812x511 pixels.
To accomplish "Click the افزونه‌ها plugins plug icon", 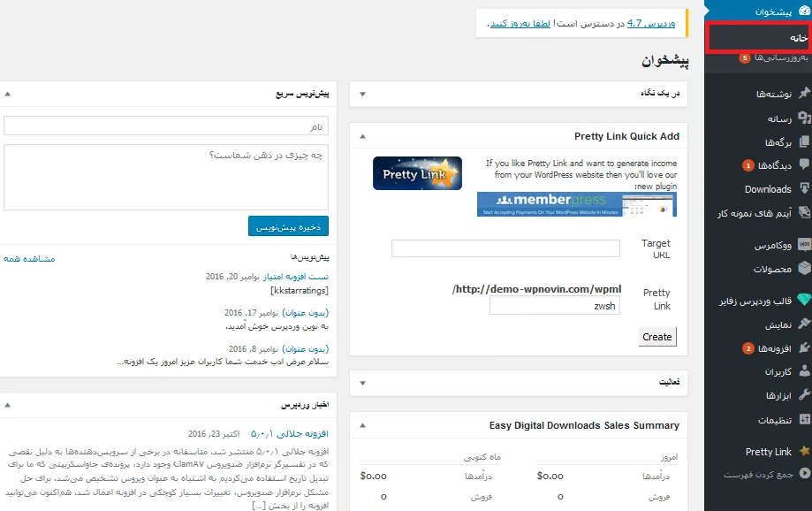I will [804, 347].
